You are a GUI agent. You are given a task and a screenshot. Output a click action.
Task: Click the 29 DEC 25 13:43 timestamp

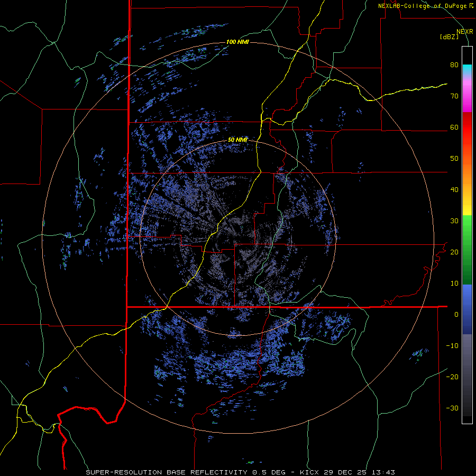(361, 472)
